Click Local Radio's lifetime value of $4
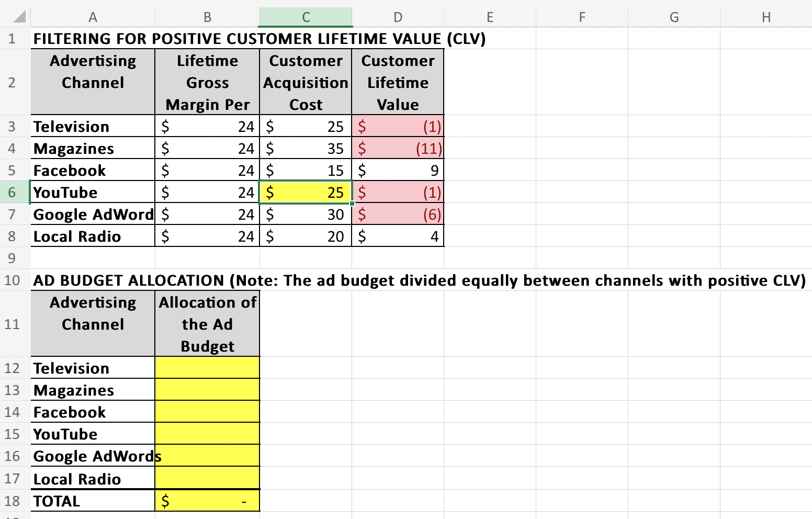Image resolution: width=812 pixels, height=519 pixels. click(x=398, y=236)
